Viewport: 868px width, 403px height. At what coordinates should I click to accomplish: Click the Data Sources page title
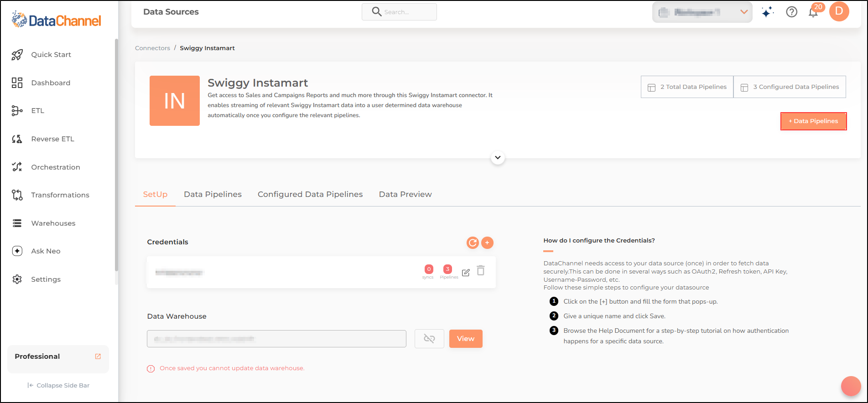(171, 12)
